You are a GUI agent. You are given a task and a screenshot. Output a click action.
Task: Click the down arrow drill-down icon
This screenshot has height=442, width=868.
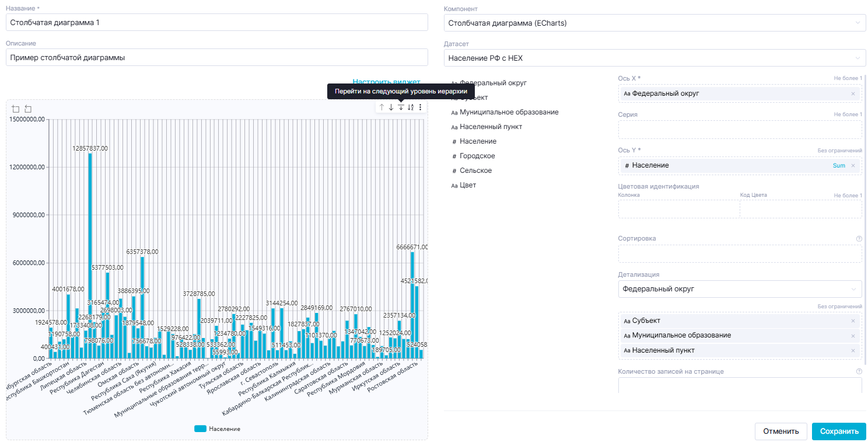pos(391,107)
